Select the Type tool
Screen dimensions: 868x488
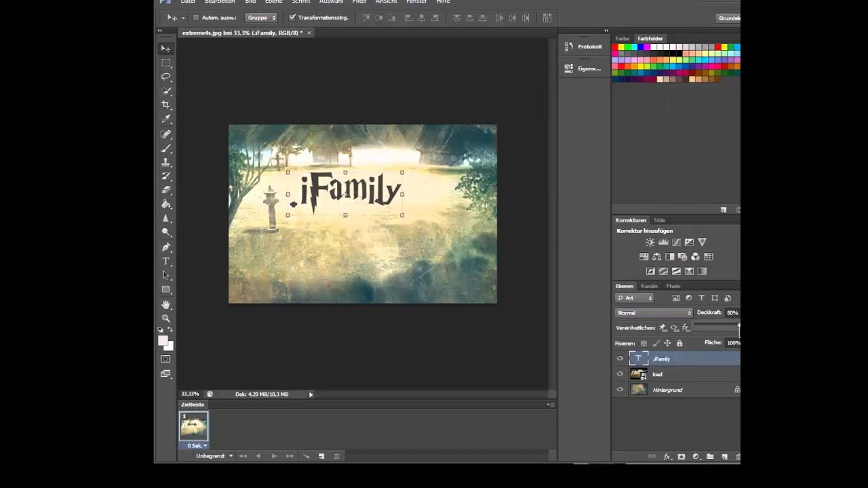tap(166, 262)
